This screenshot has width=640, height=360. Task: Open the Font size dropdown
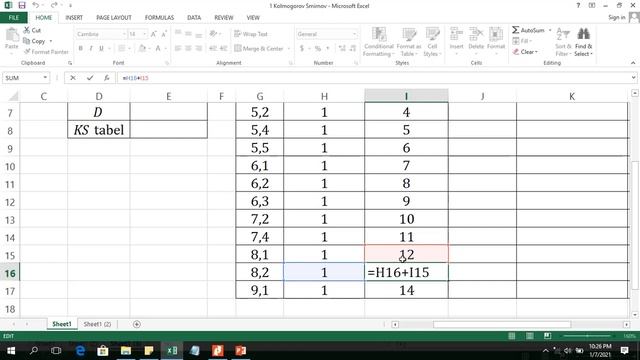(x=144, y=34)
